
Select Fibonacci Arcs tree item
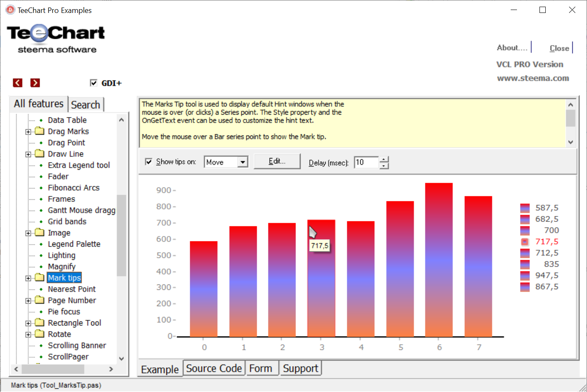pyautogui.click(x=74, y=188)
